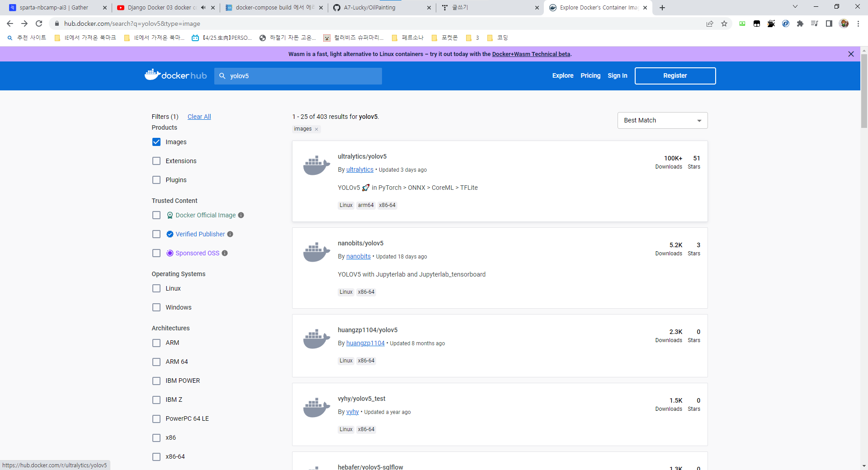868x470 pixels.
Task: Open the browser side panel icon
Action: [x=829, y=23]
